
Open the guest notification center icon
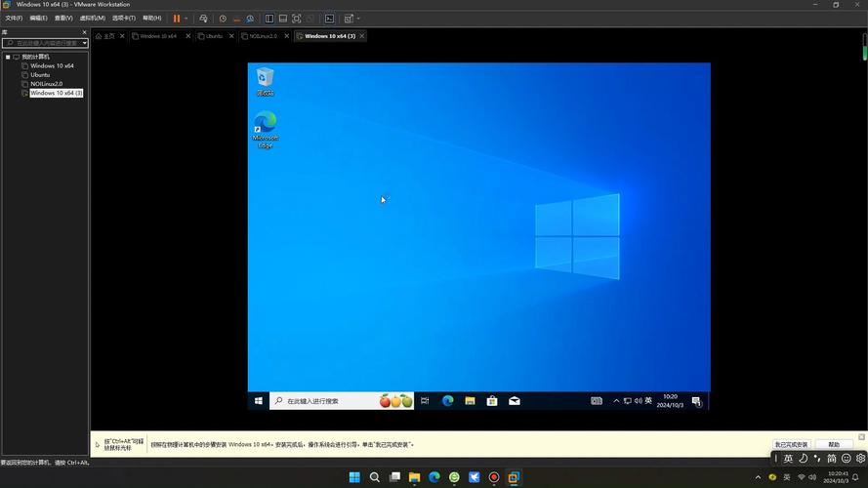(x=696, y=401)
